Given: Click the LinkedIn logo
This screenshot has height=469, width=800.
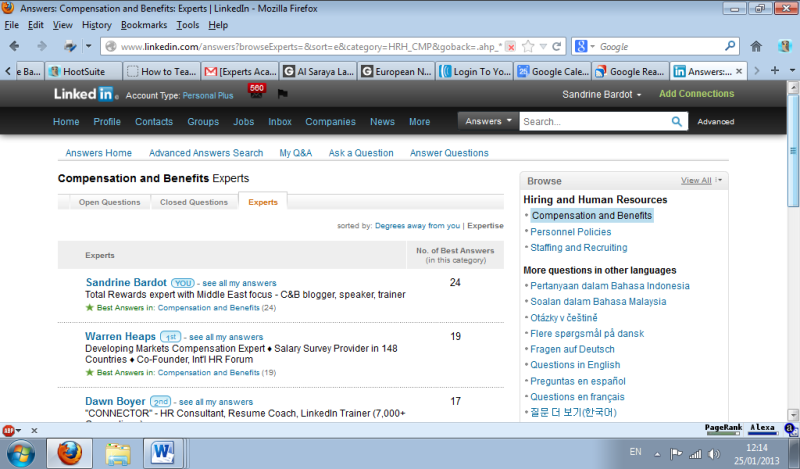Looking at the screenshot, I should point(84,94).
